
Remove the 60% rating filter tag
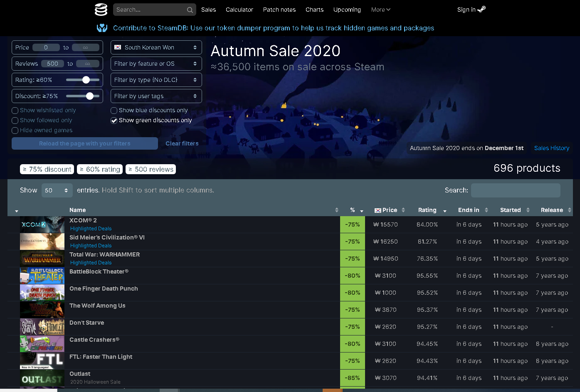[x=100, y=169]
